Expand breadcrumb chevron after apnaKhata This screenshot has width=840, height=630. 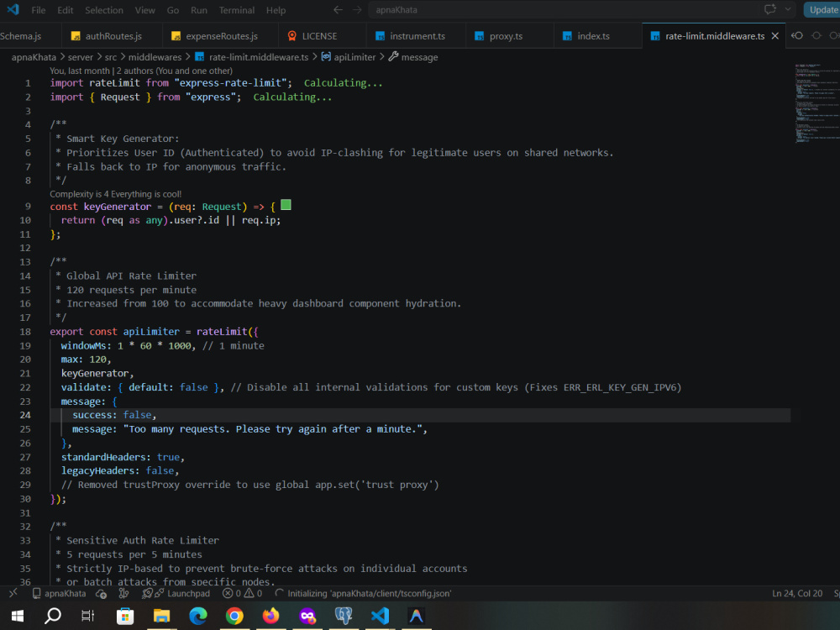(x=62, y=56)
